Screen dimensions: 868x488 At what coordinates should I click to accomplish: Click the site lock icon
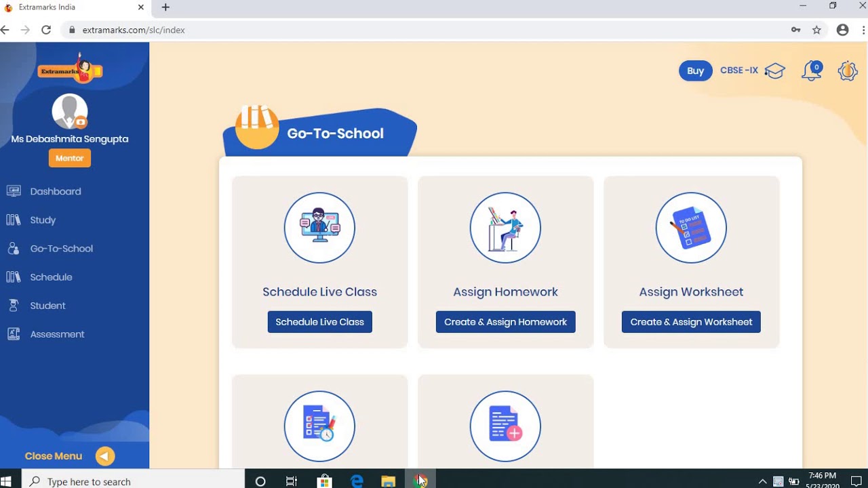tap(71, 30)
